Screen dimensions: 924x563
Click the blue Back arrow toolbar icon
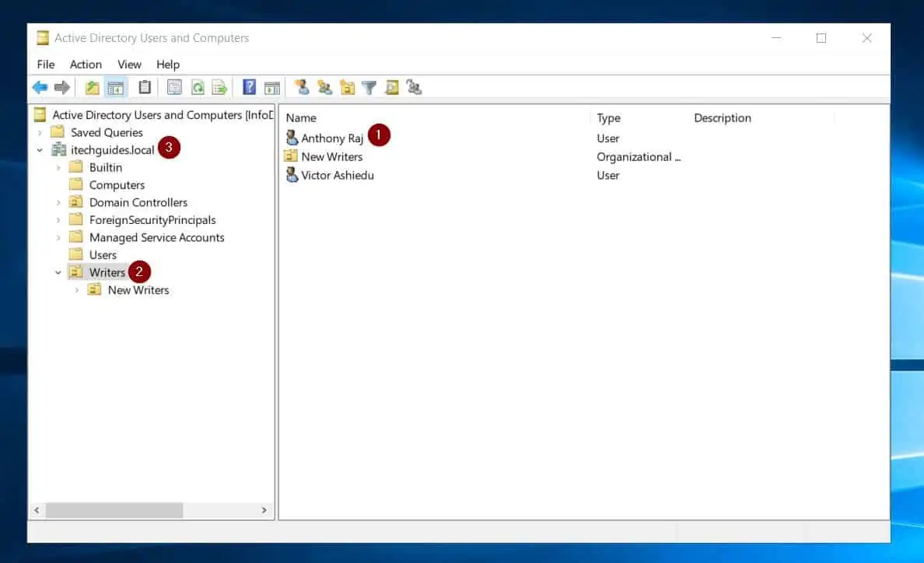40,88
